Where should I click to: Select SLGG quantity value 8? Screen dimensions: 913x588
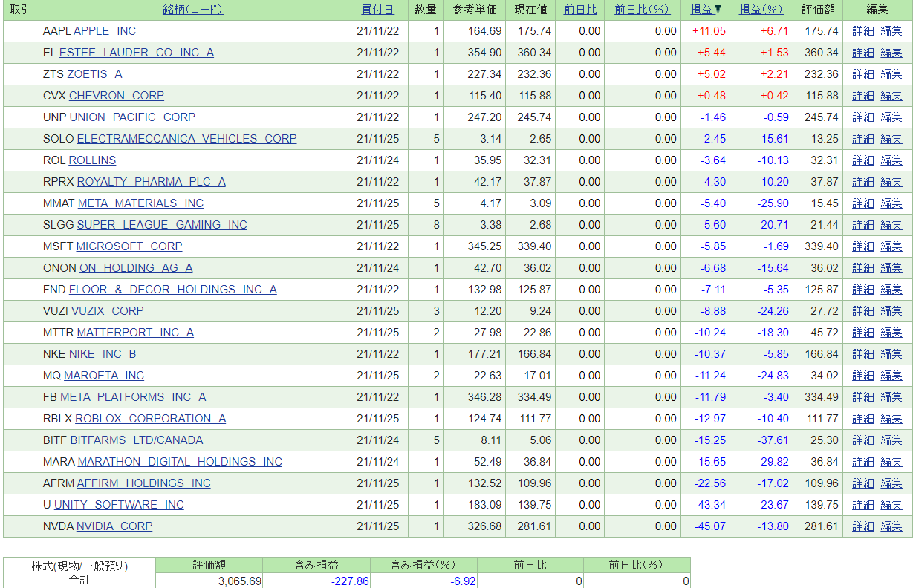[437, 225]
